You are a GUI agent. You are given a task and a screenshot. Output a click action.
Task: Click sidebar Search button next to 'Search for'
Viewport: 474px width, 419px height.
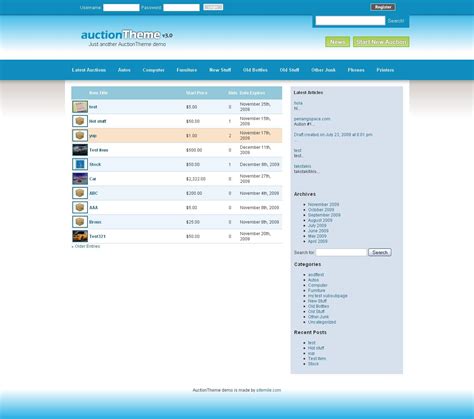pyautogui.click(x=380, y=252)
